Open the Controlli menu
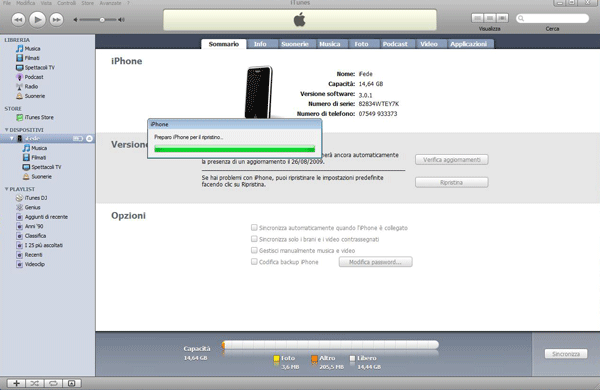 point(67,3)
